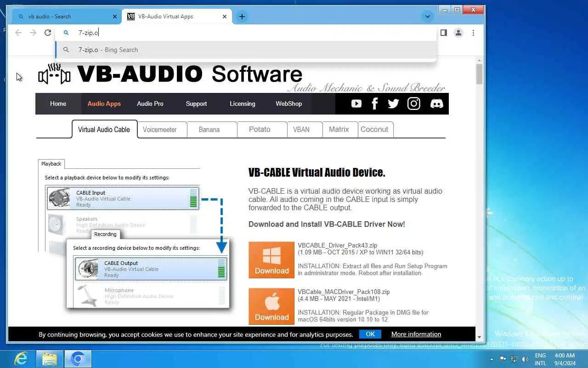Click 'VB-CABLE Virtual Audio Device.' heading
The width and height of the screenshot is (588, 368).
(317, 172)
